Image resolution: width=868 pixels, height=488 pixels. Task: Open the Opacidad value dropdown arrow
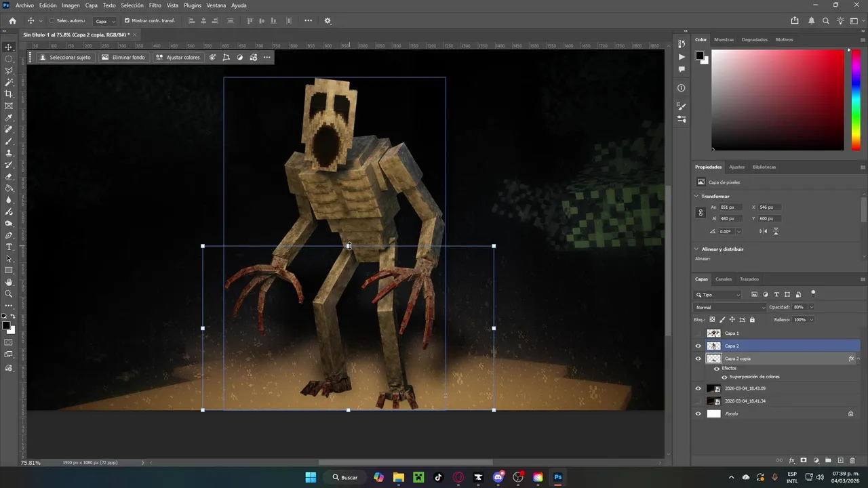coord(811,307)
